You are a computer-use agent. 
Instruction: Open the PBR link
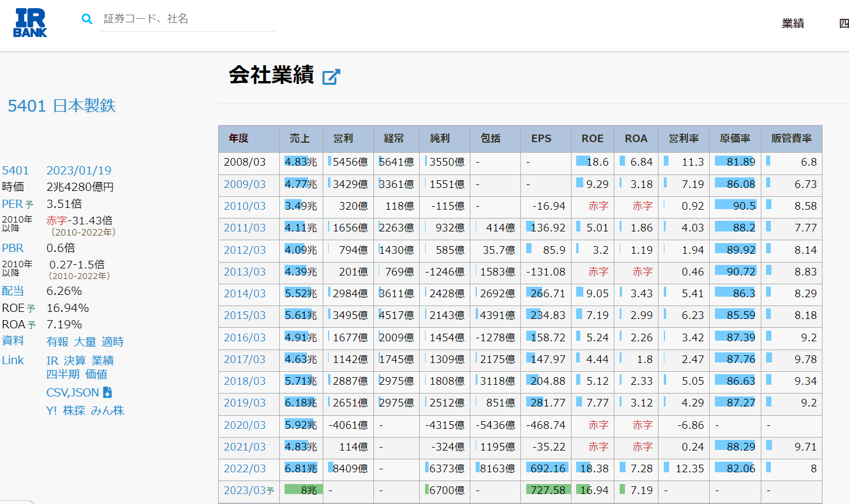[x=13, y=248]
